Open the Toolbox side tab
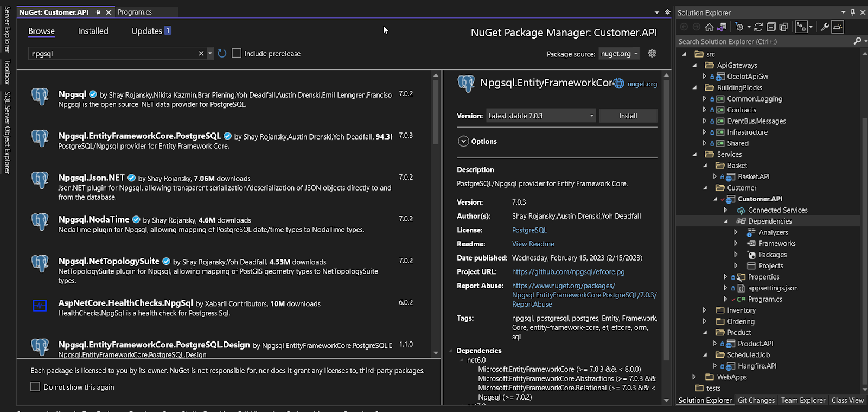The image size is (868, 412). pyautogui.click(x=7, y=72)
